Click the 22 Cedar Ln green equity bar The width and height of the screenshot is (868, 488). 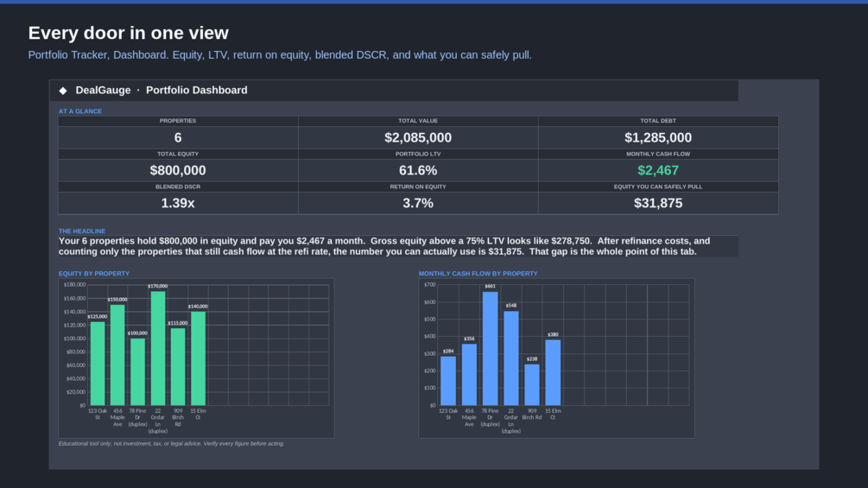pos(158,348)
